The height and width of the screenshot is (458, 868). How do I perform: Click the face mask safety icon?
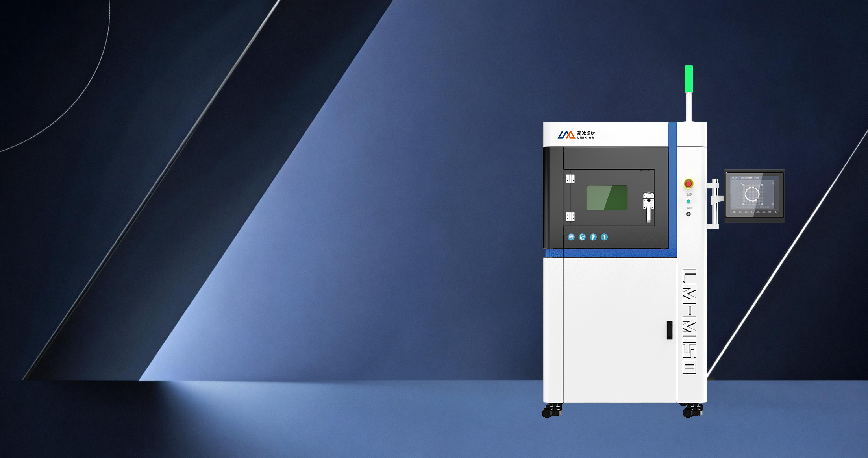[571, 237]
